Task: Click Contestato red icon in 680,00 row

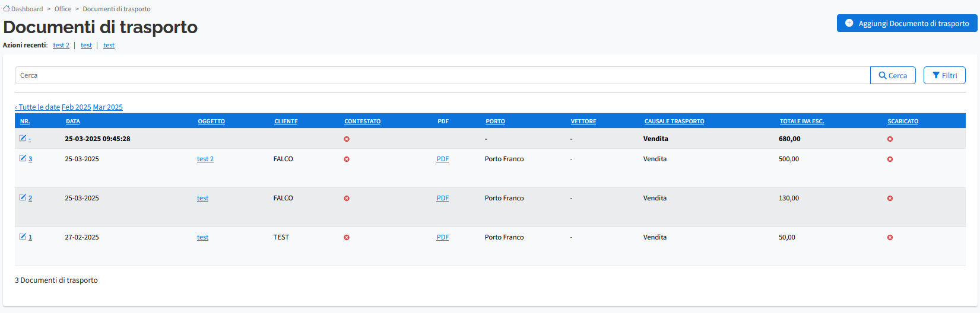Action: [x=347, y=139]
